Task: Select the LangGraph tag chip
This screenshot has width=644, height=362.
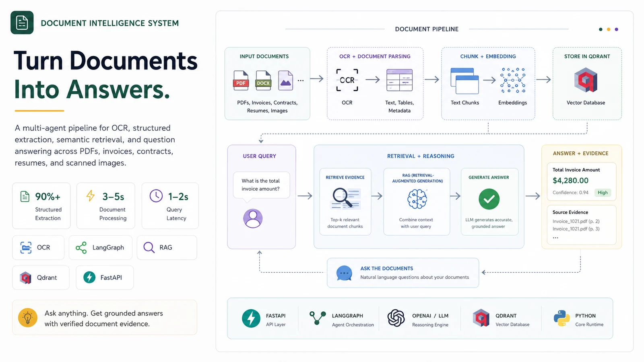Action: [101, 247]
